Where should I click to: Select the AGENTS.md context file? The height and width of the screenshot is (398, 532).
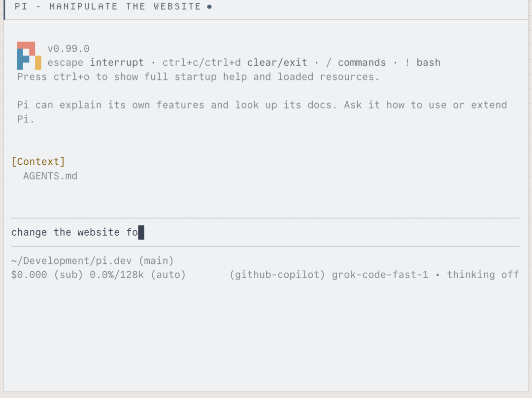point(50,176)
